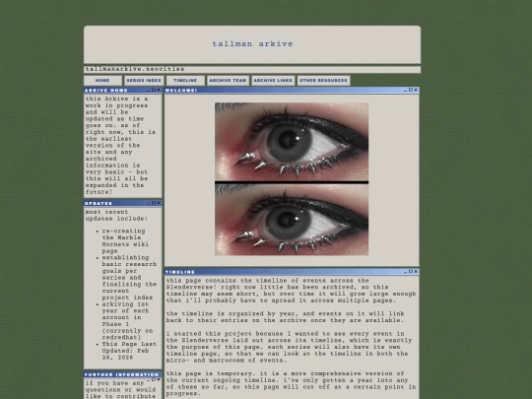Click 'This Page Last Updated: Feb 26, 2026'
This screenshot has width=532, height=399.
[129, 351]
